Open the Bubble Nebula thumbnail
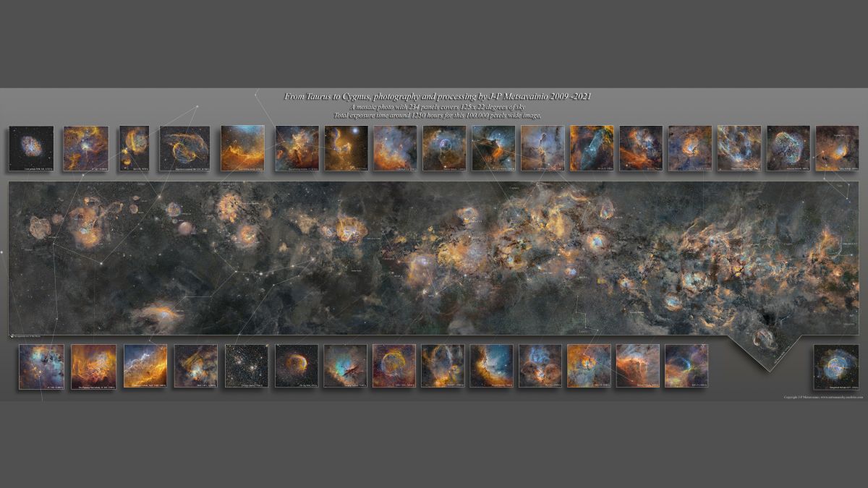The width and height of the screenshot is (868, 488). click(443, 148)
